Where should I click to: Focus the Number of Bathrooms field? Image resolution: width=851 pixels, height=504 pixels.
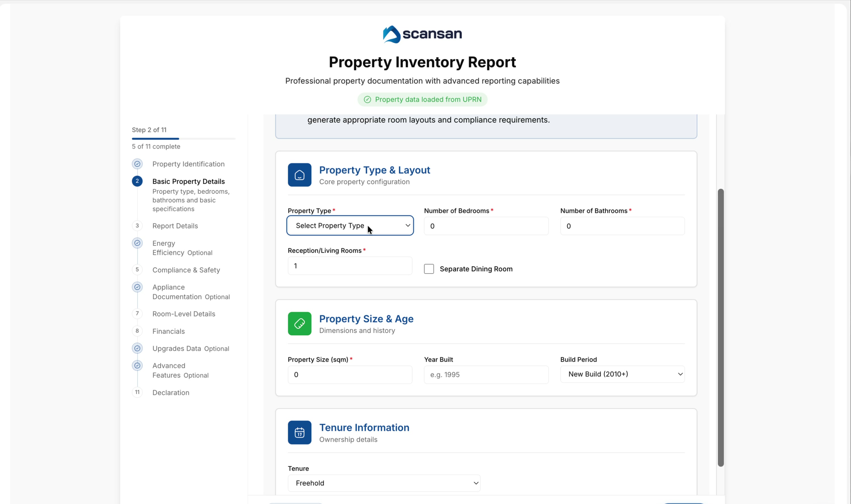(x=622, y=226)
